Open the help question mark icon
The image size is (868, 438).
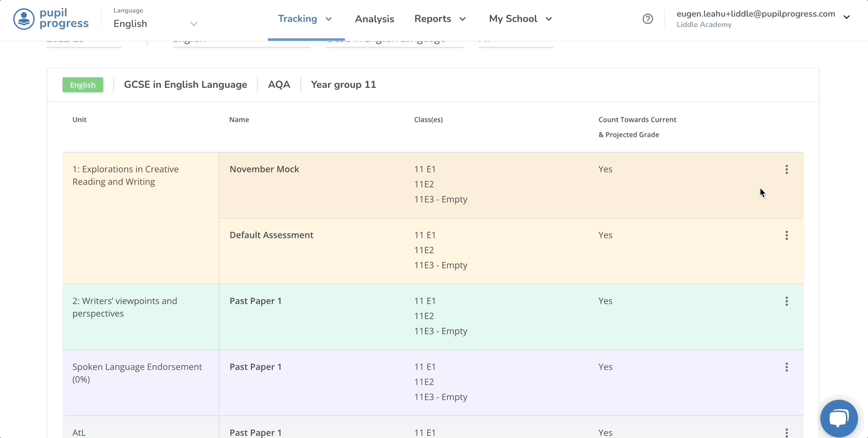(x=648, y=19)
